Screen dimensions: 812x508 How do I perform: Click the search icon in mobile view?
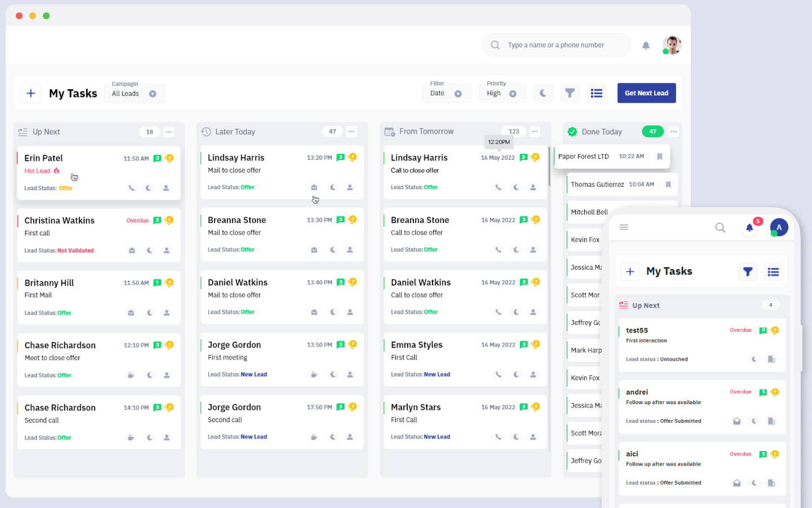720,227
